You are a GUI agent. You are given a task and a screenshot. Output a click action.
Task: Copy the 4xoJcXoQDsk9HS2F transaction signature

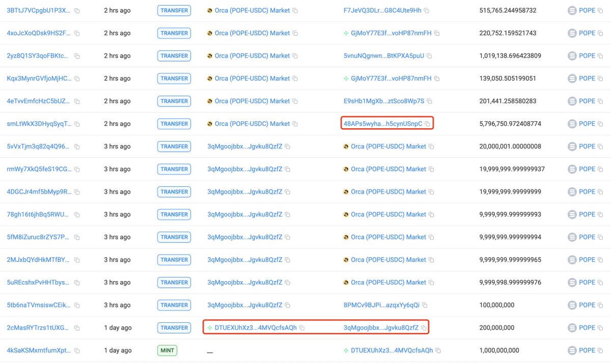coord(77,33)
